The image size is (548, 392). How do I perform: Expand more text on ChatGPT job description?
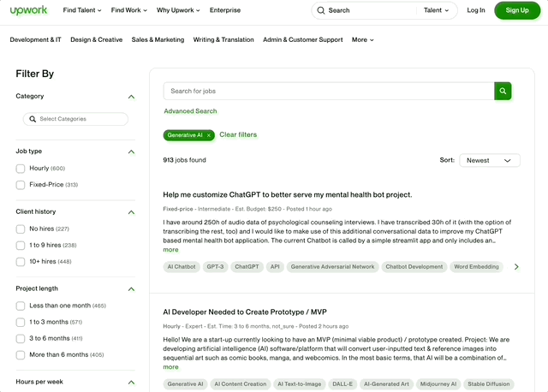coord(170,250)
